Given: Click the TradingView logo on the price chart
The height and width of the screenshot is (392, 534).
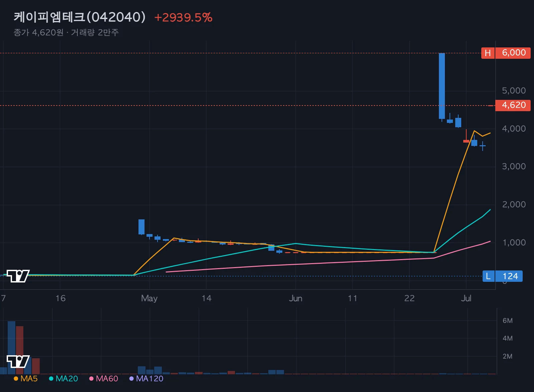Looking at the screenshot, I should pos(18,276).
